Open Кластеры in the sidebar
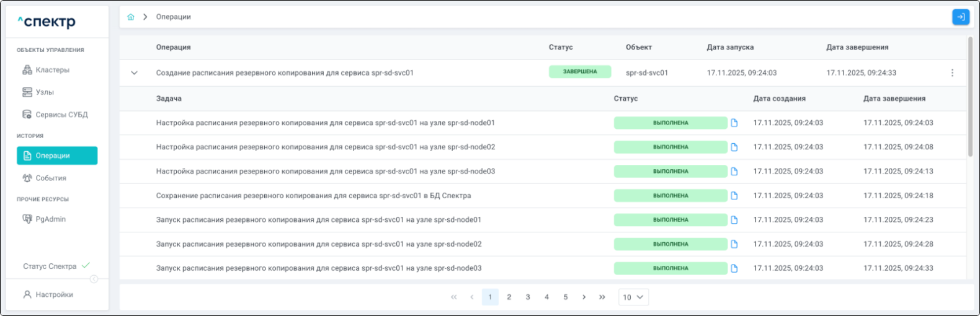The image size is (980, 316). tap(52, 70)
